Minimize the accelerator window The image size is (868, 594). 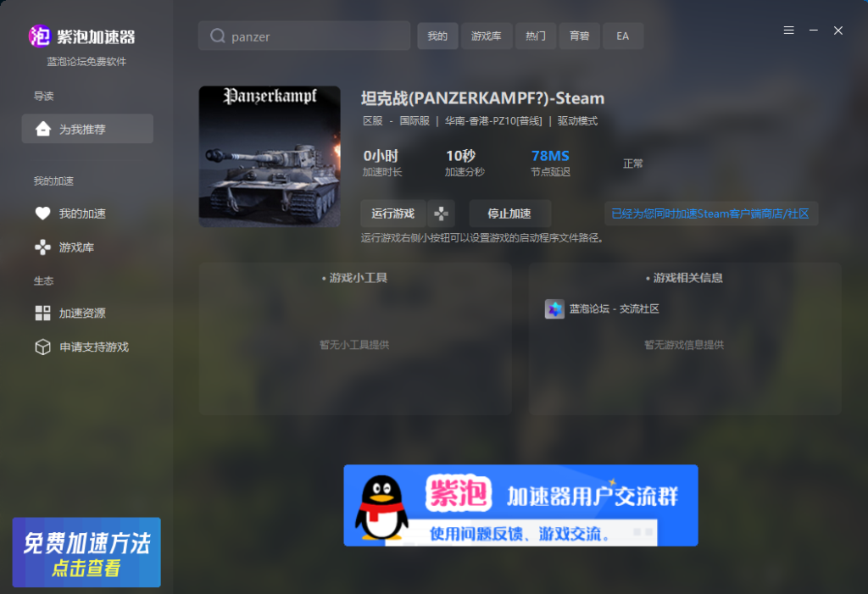click(x=813, y=31)
